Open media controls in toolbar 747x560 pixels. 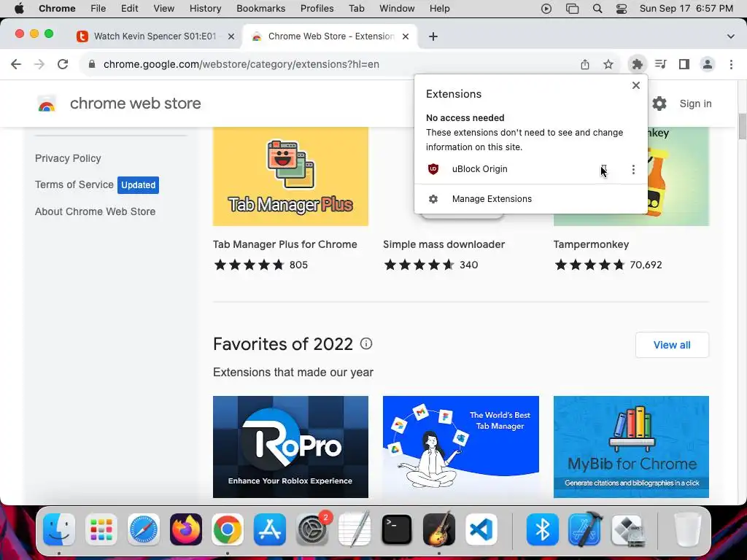pos(661,64)
